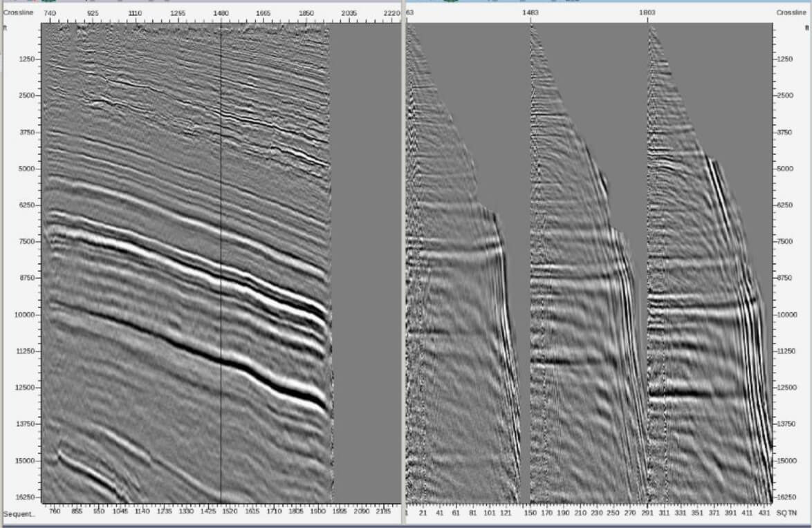
Task: Click trace number tick 291
Action: [647, 513]
